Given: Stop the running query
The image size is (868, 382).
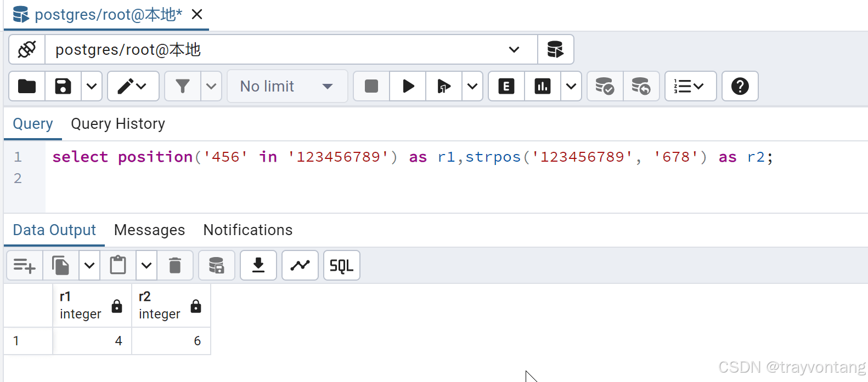Looking at the screenshot, I should coord(371,86).
